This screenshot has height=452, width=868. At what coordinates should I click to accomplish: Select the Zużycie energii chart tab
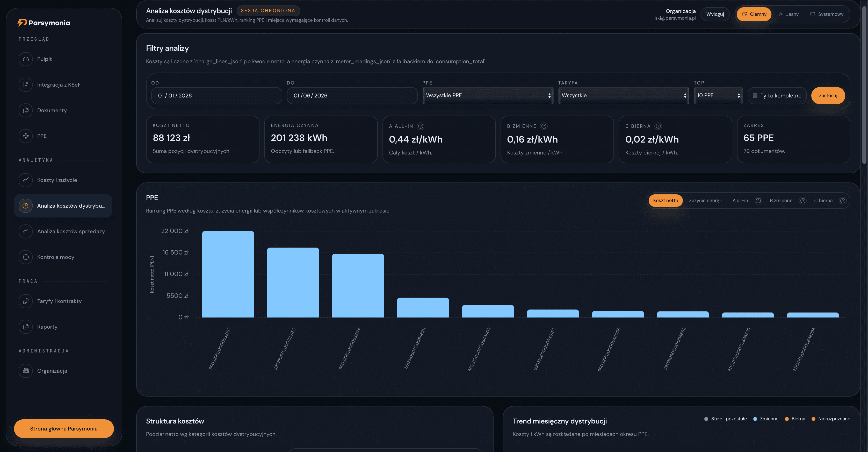pos(705,201)
